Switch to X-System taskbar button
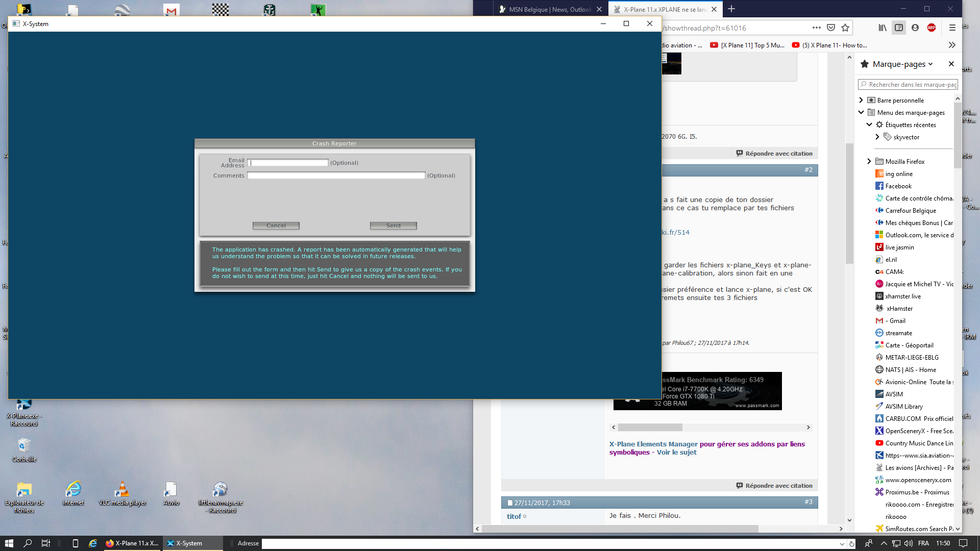The width and height of the screenshot is (980, 551). (192, 543)
